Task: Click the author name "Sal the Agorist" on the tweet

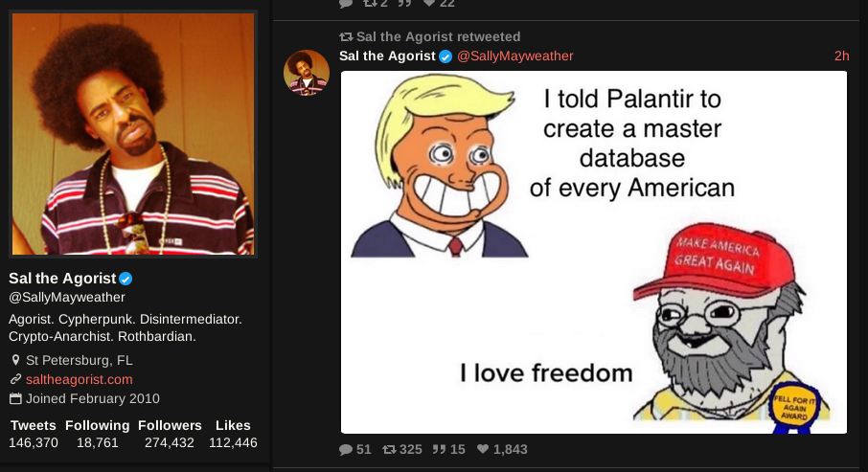Action: [387, 56]
